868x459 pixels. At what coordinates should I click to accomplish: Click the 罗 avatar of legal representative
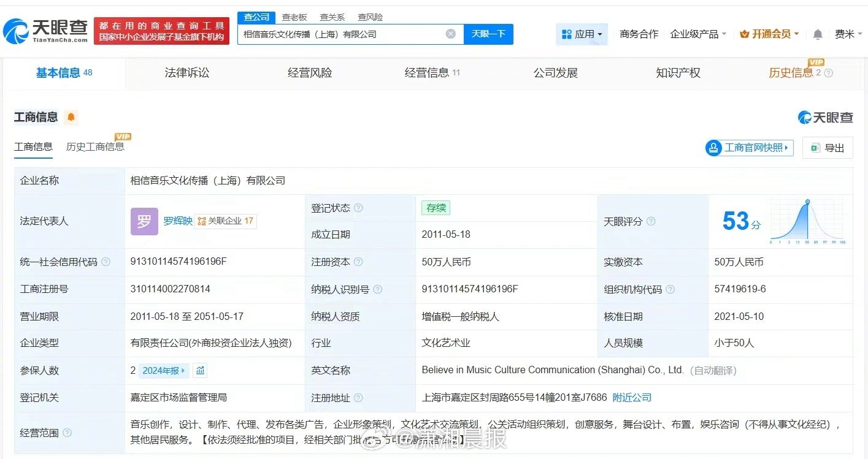(x=144, y=221)
